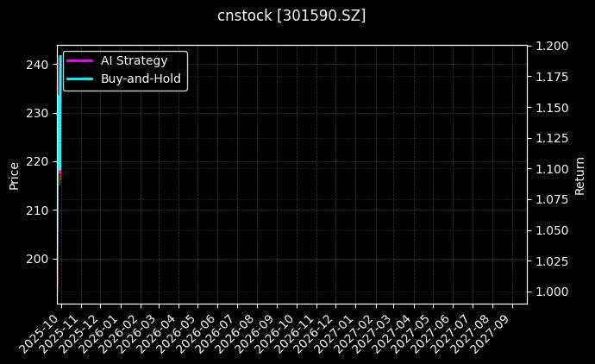595x364 pixels.
Task: Click the 1.150 return tick label
Action: click(x=550, y=108)
